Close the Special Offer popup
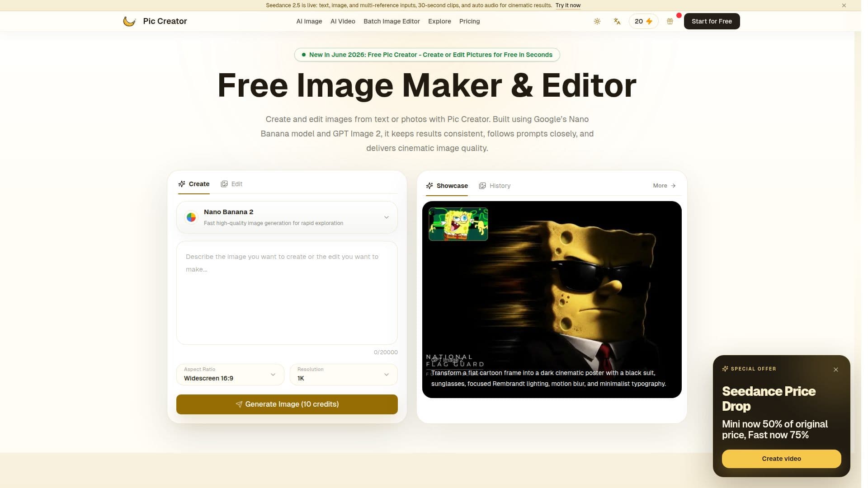Image resolution: width=868 pixels, height=488 pixels. pos(836,370)
